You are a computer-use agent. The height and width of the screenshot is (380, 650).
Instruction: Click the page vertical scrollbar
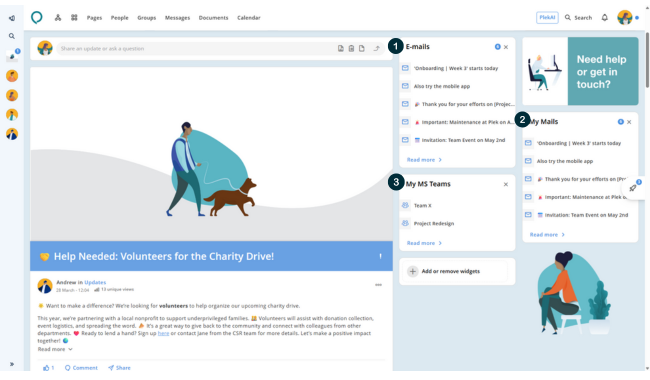647,60
